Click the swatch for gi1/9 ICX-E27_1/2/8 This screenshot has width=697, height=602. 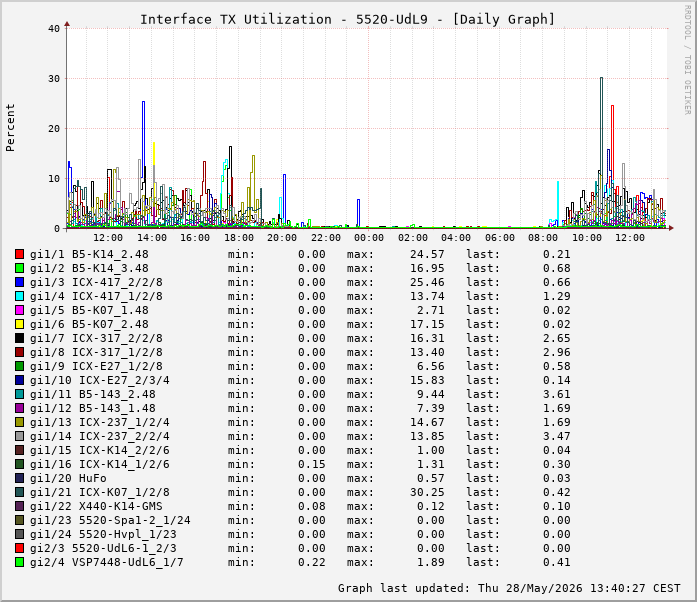pos(19,366)
